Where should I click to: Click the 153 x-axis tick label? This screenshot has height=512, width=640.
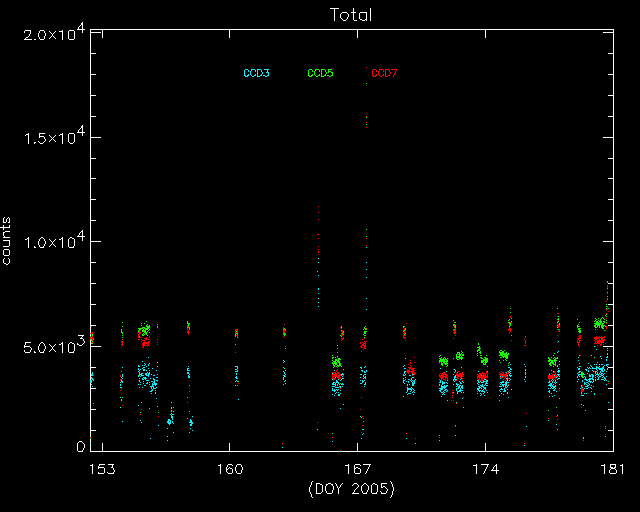click(x=101, y=469)
